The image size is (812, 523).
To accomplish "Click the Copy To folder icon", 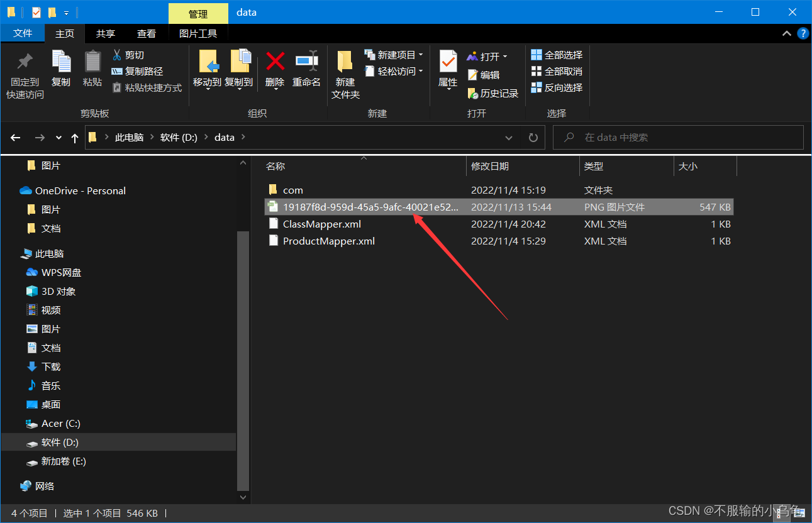I will [x=240, y=62].
